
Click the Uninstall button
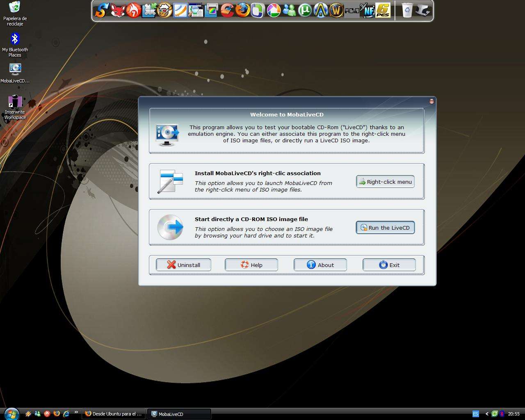pos(183,265)
